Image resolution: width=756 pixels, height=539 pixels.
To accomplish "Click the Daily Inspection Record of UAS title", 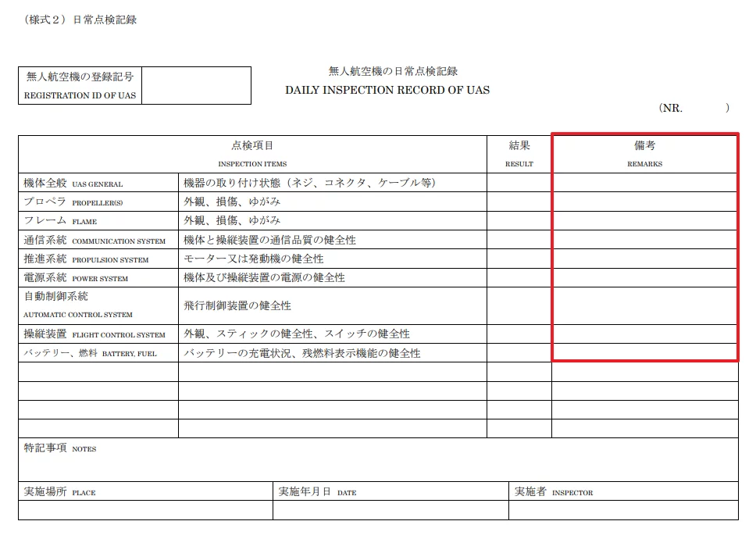I will tap(387, 90).
